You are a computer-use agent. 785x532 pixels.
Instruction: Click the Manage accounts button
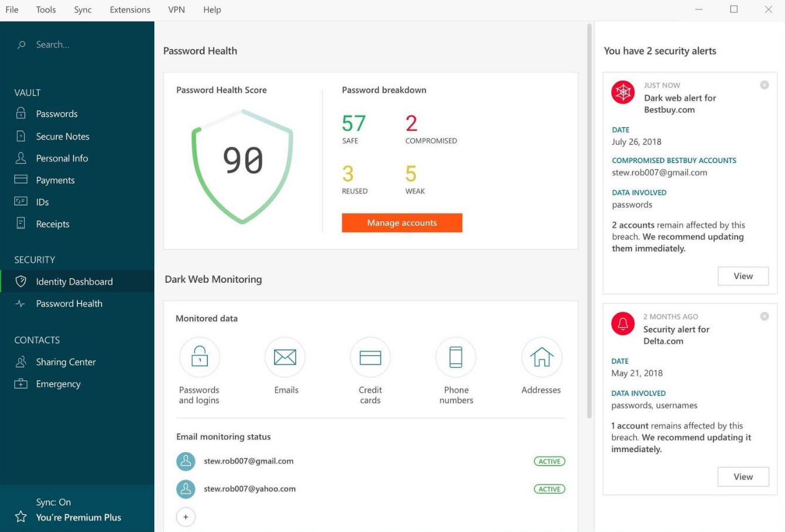tap(402, 223)
